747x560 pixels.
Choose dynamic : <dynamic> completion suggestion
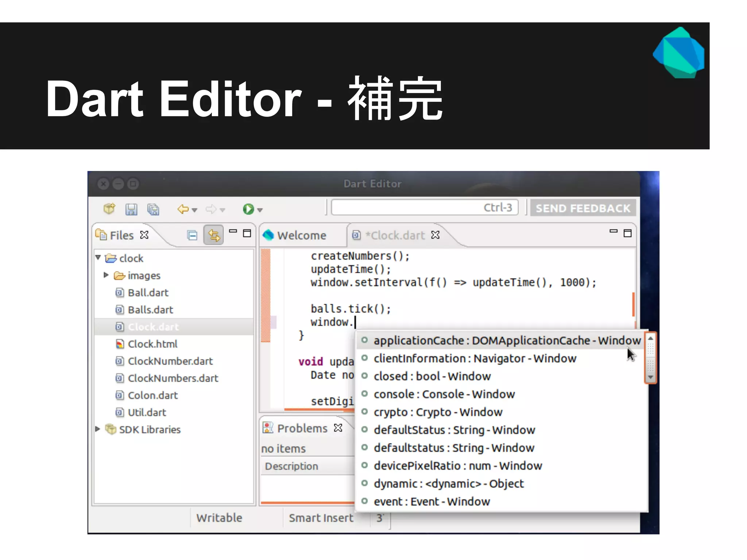500,483
